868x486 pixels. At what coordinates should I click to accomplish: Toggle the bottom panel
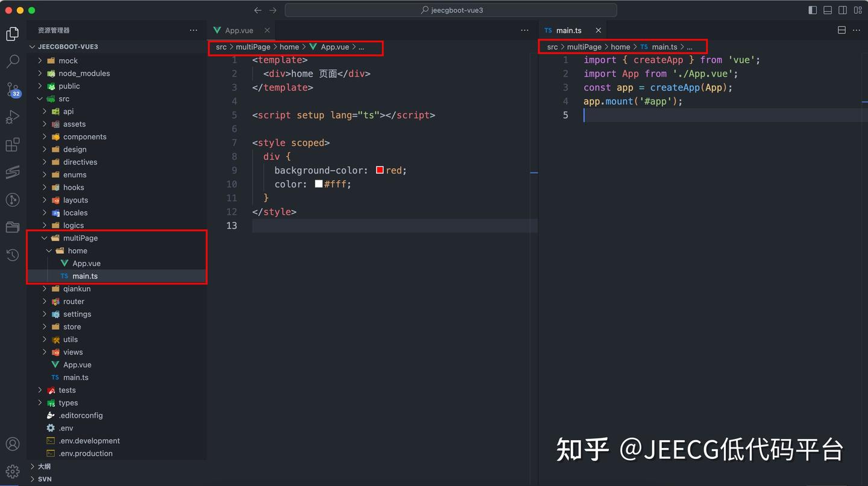(x=828, y=10)
